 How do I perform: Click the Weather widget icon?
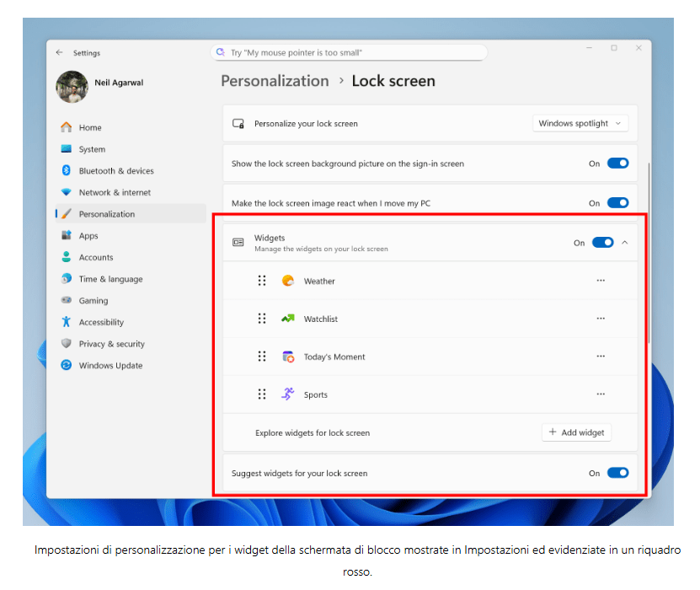[288, 281]
